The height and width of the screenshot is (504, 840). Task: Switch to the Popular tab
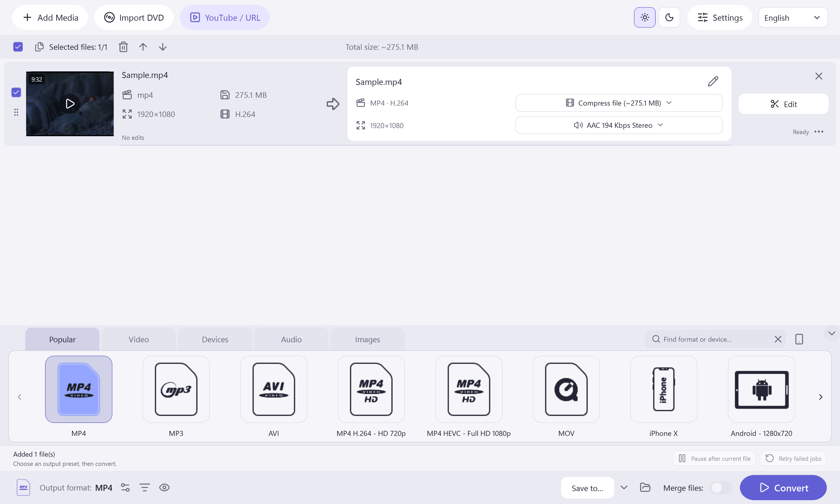point(62,339)
